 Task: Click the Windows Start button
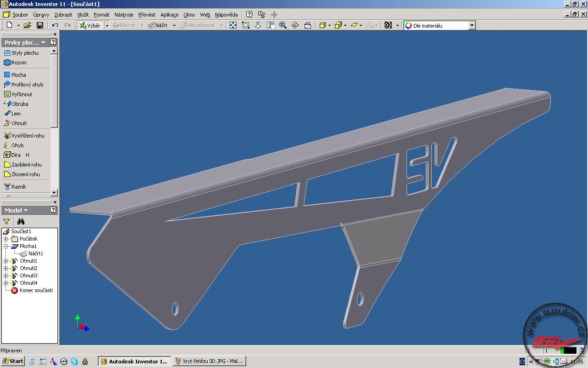tap(12, 361)
